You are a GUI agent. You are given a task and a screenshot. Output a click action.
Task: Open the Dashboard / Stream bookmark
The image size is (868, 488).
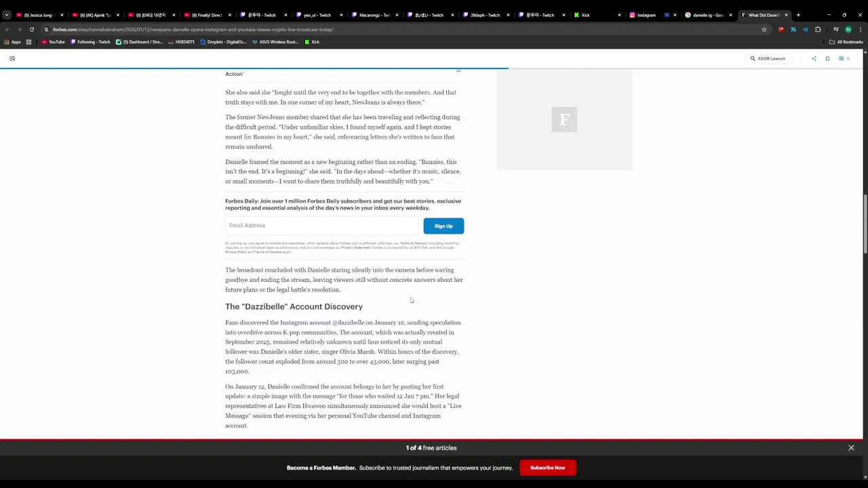pos(139,42)
